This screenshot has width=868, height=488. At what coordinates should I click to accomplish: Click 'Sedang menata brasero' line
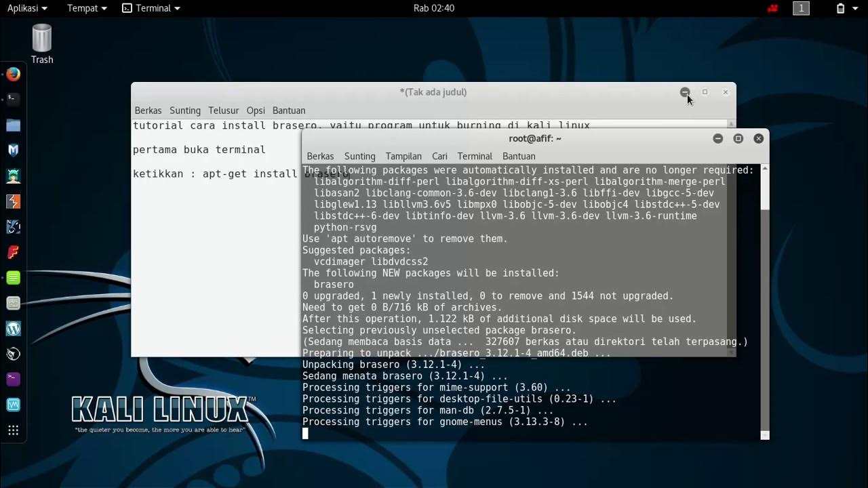[x=405, y=376]
